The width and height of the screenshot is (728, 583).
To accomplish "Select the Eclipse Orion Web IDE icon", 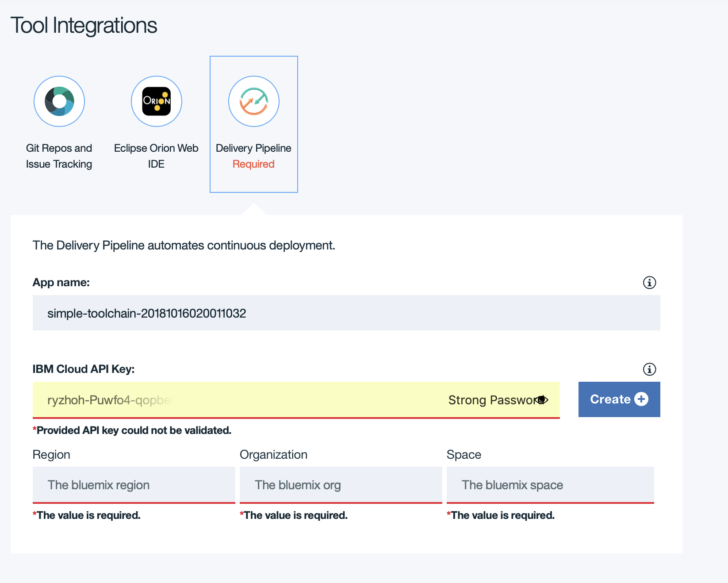I will [157, 101].
